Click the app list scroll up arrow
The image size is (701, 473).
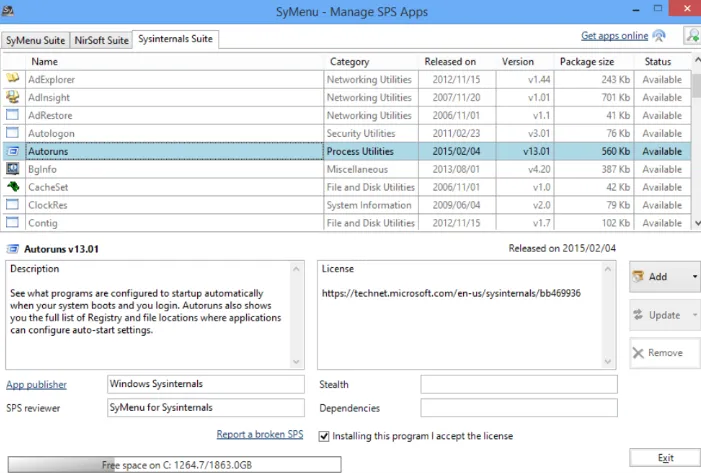tap(697, 59)
